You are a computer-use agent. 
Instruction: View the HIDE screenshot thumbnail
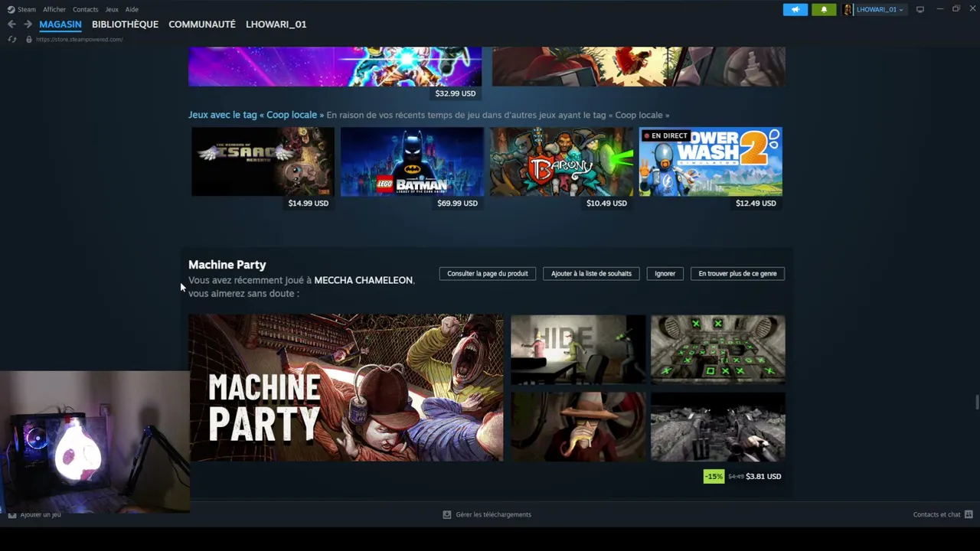(x=578, y=350)
